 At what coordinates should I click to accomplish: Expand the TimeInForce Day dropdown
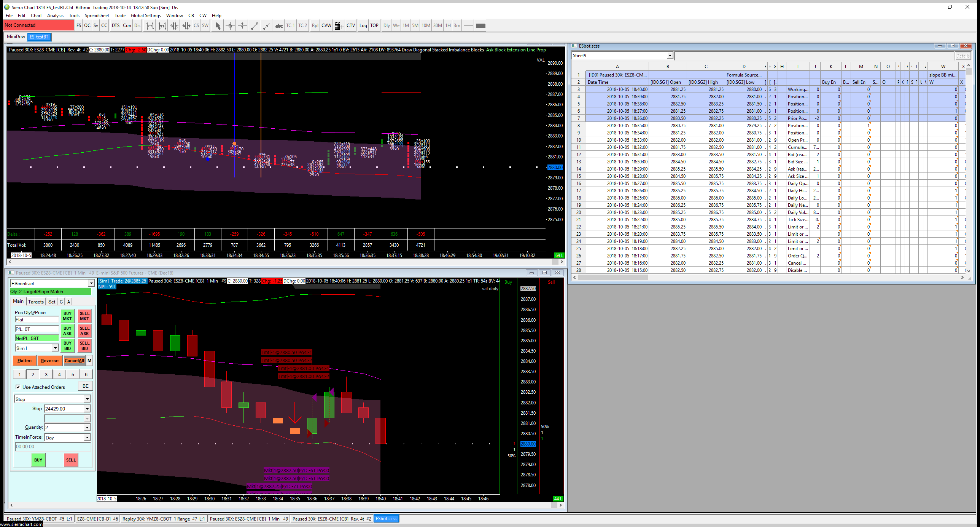point(87,438)
